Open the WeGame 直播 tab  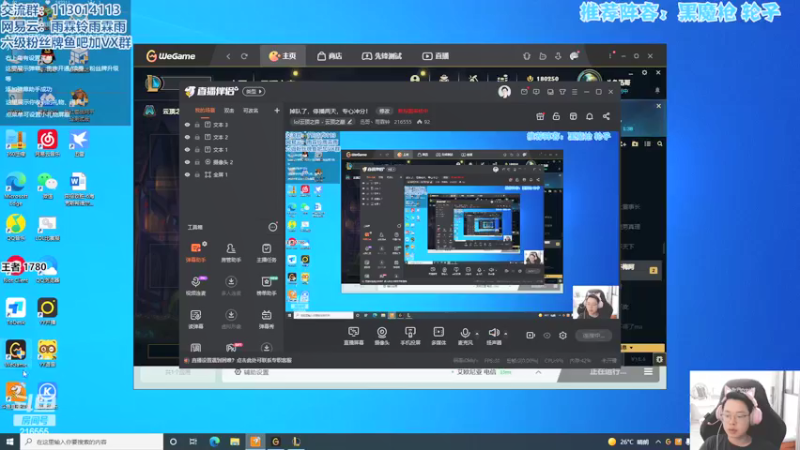[x=436, y=56]
